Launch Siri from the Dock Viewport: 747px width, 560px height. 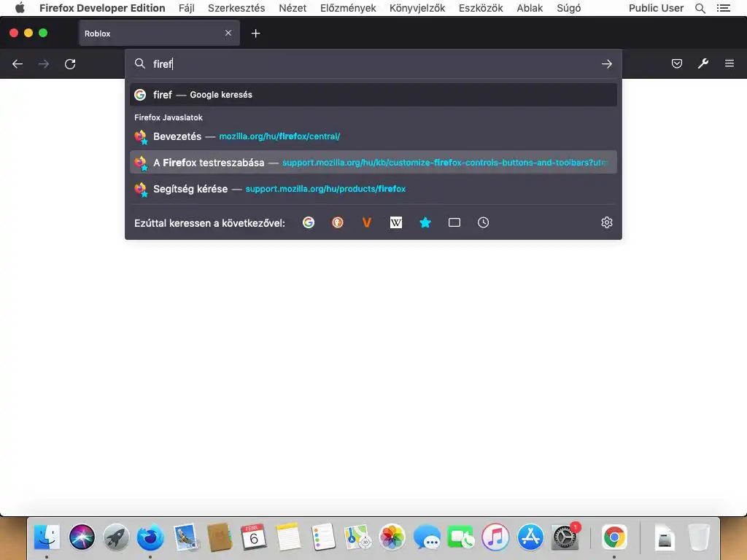tap(82, 537)
